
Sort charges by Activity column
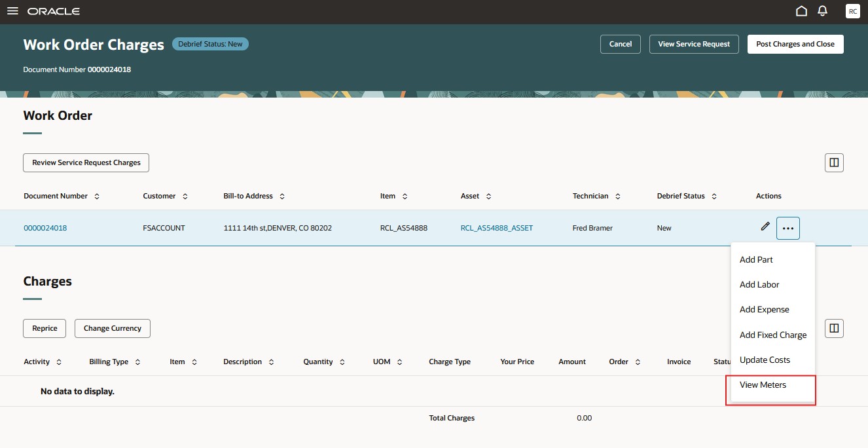pyautogui.click(x=59, y=362)
